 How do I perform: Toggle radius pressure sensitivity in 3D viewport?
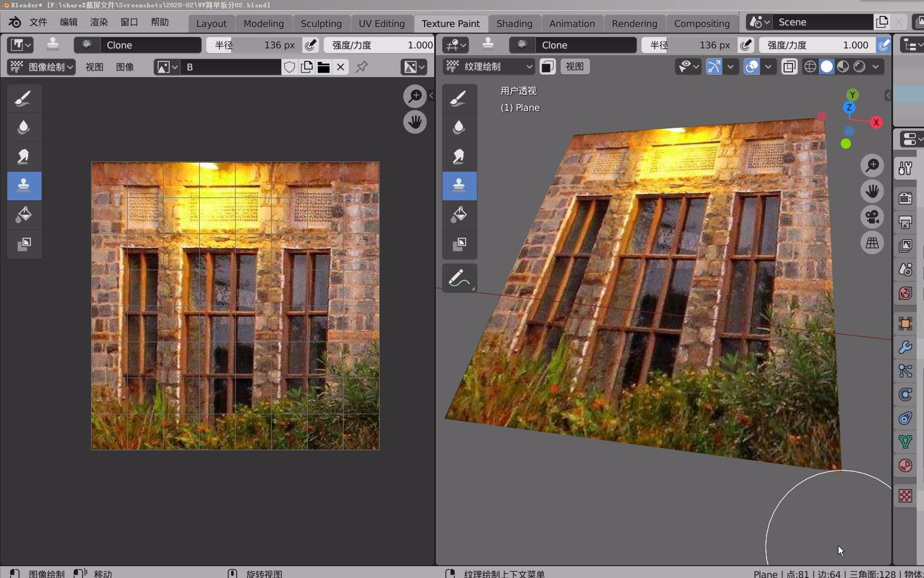pos(746,45)
